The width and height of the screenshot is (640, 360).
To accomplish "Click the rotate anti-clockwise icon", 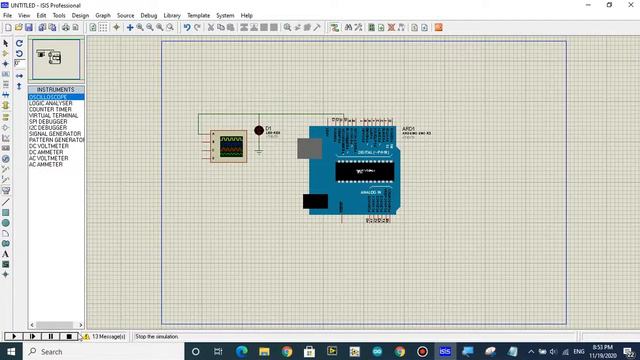I will point(19,53).
